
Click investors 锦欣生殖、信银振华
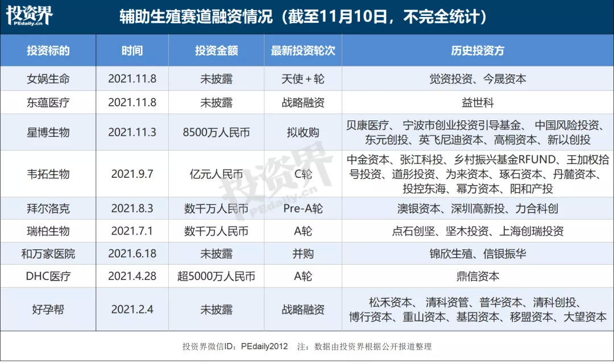(478, 254)
